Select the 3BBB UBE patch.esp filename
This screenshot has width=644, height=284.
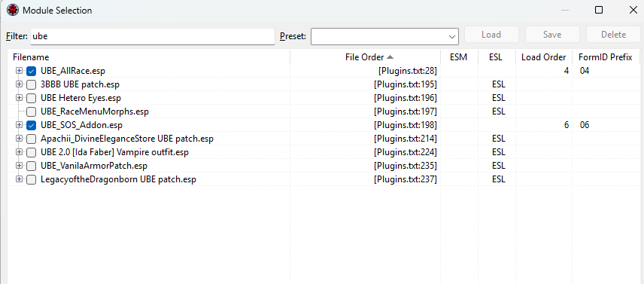pos(80,84)
